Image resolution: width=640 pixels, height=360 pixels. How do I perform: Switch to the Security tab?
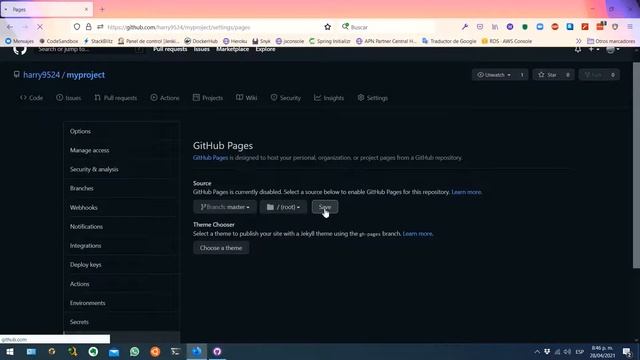click(x=286, y=98)
